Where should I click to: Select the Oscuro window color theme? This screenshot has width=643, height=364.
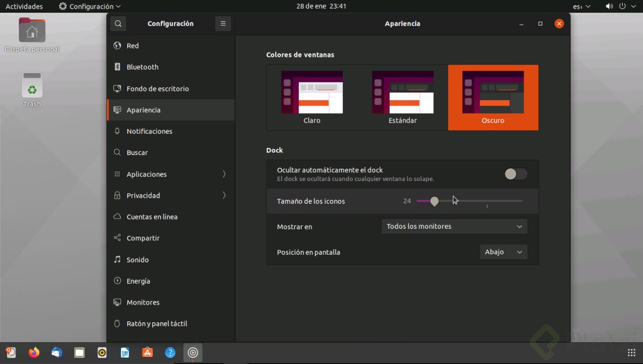point(493,98)
